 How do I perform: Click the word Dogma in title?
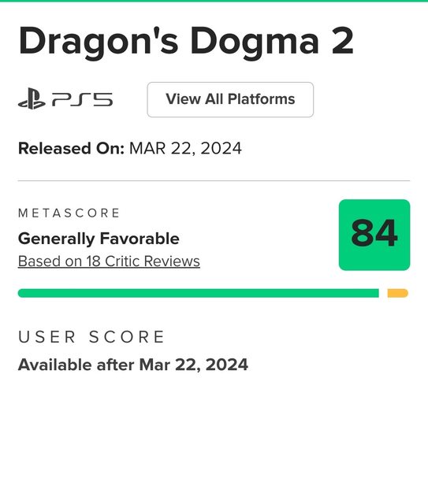point(255,42)
